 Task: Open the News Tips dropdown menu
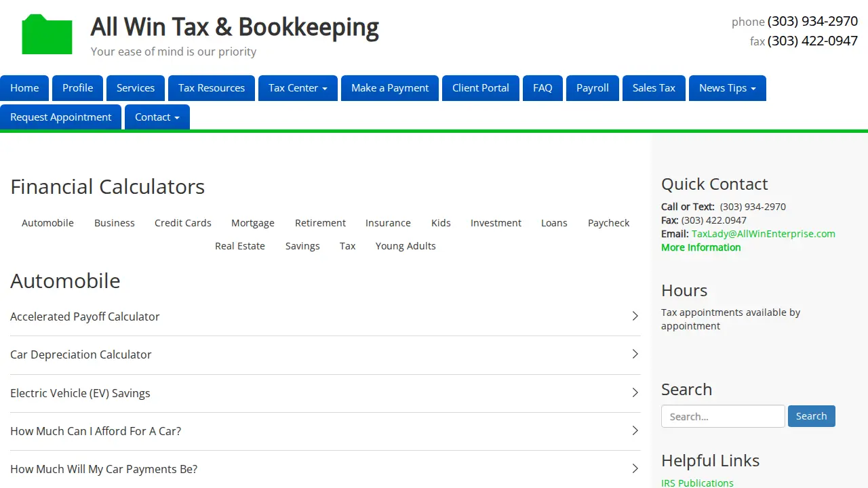728,88
